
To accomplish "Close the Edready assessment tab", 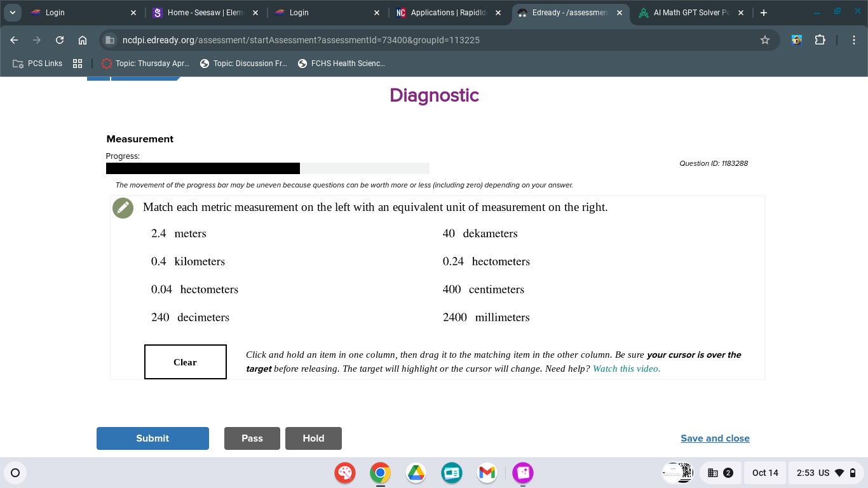I will pyautogui.click(x=620, y=13).
